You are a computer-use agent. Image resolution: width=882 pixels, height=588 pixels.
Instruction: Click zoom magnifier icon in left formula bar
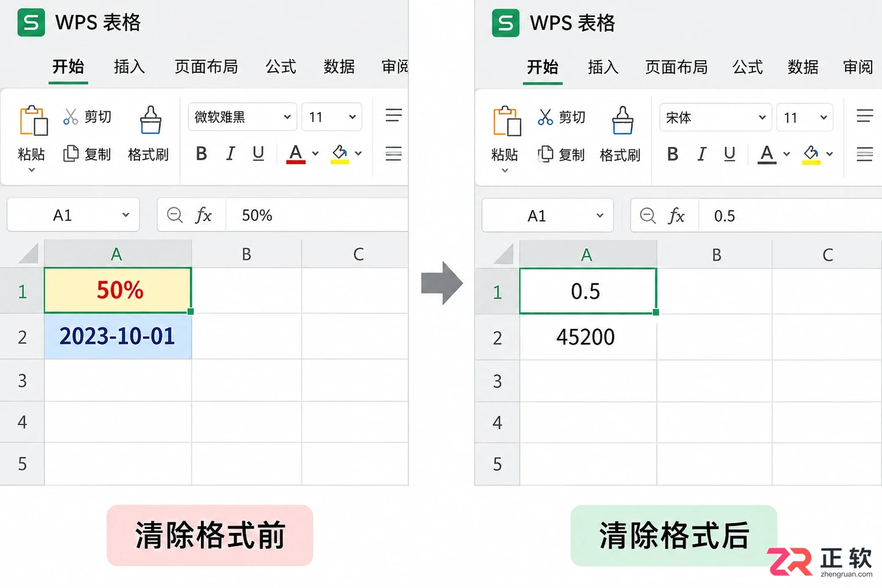(x=175, y=215)
